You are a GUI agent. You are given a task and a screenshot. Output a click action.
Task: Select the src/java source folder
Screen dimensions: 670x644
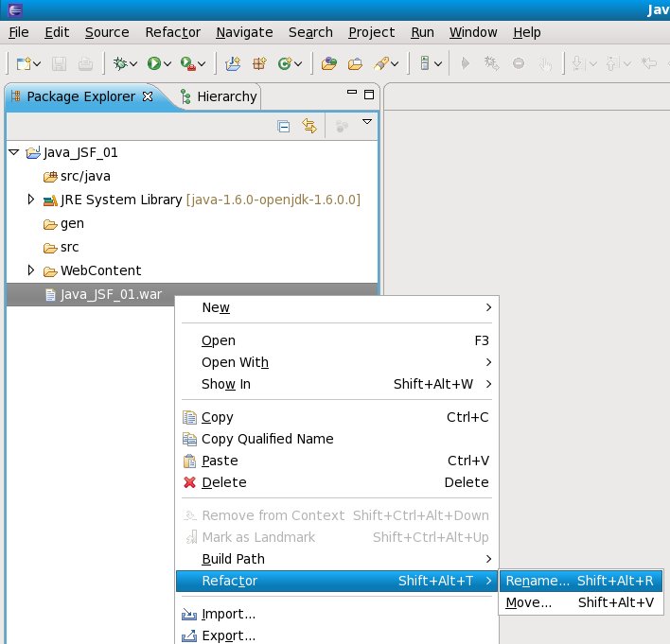pos(86,176)
